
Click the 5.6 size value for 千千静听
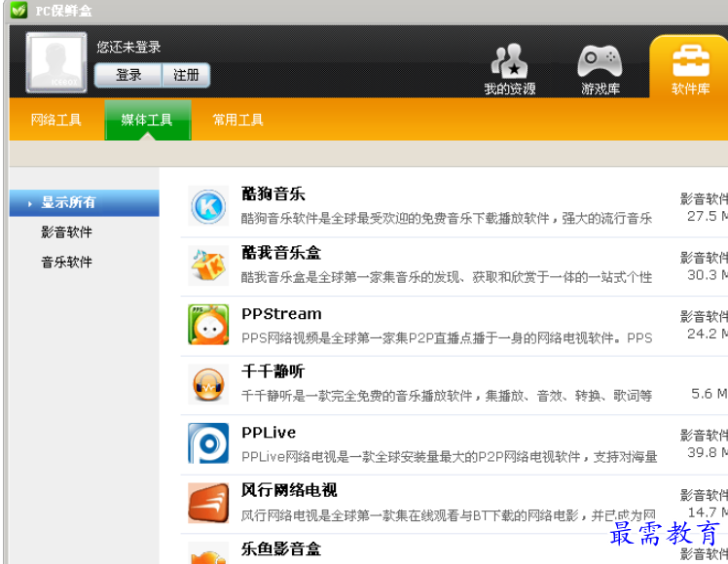tap(702, 394)
